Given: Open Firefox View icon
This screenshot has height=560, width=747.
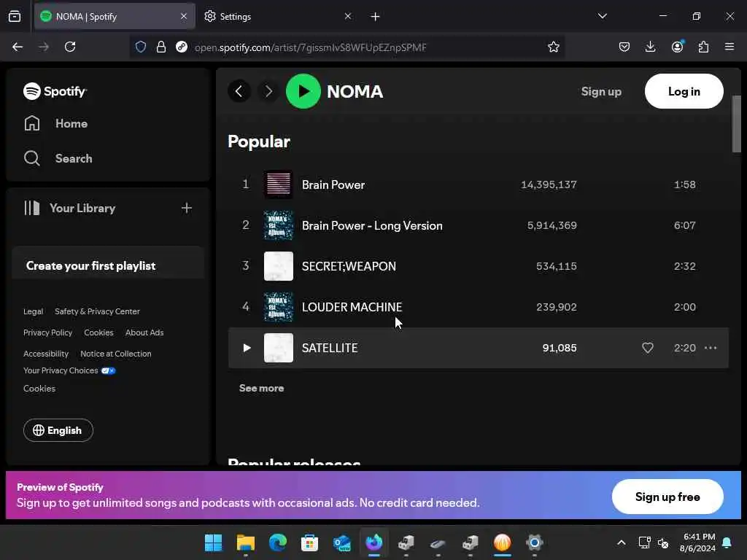Looking at the screenshot, I should [x=15, y=17].
